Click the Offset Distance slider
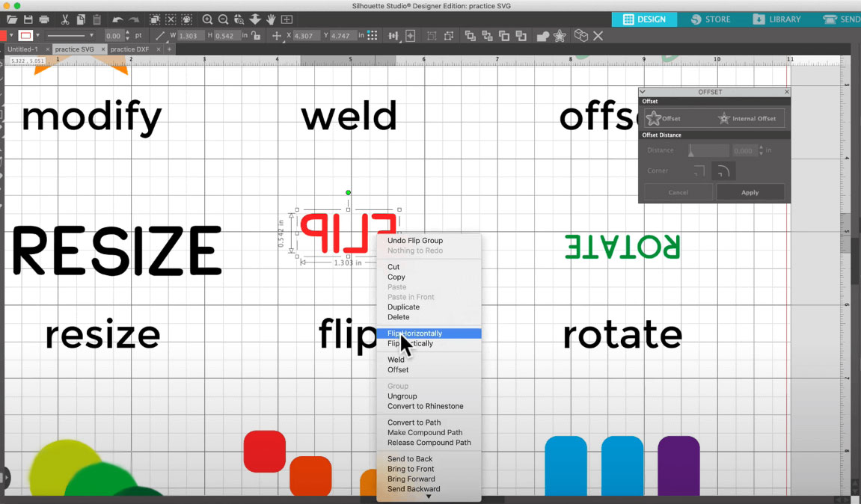This screenshot has height=504, width=861. click(707, 150)
